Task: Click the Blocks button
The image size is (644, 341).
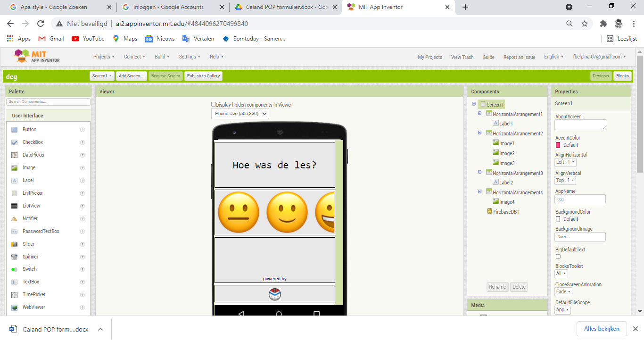Action: click(x=622, y=76)
